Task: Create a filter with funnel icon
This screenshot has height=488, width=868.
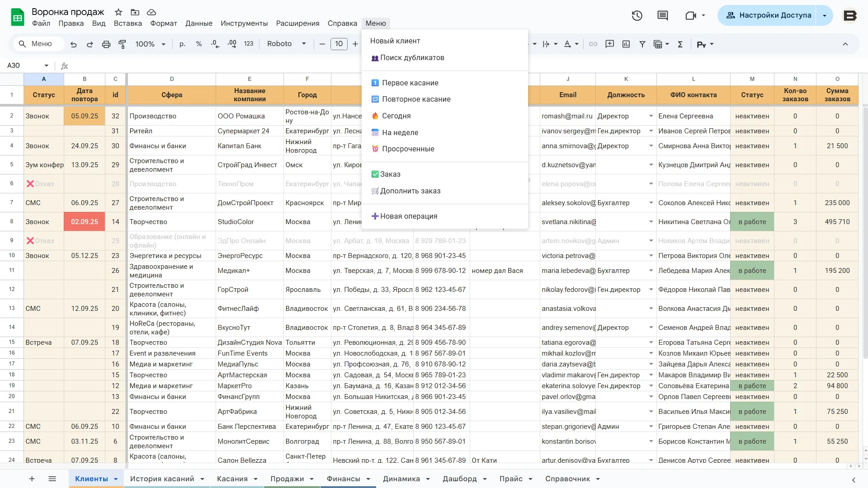Action: (x=642, y=44)
